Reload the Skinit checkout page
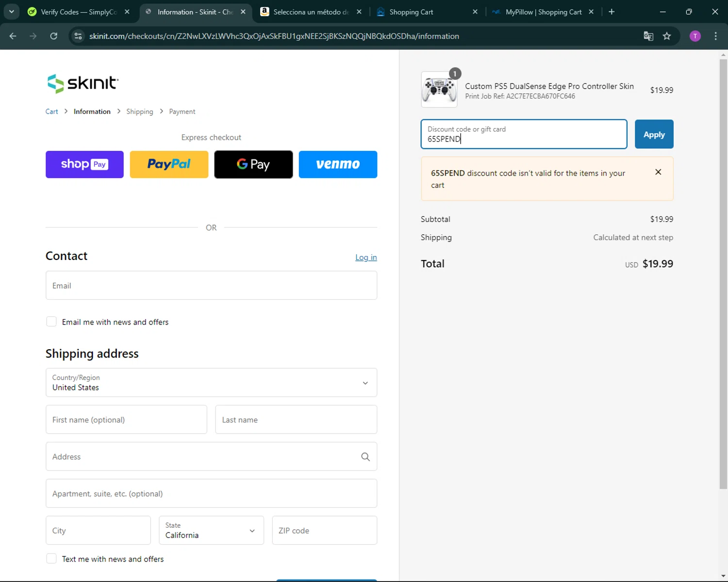This screenshot has width=728, height=582. [54, 36]
